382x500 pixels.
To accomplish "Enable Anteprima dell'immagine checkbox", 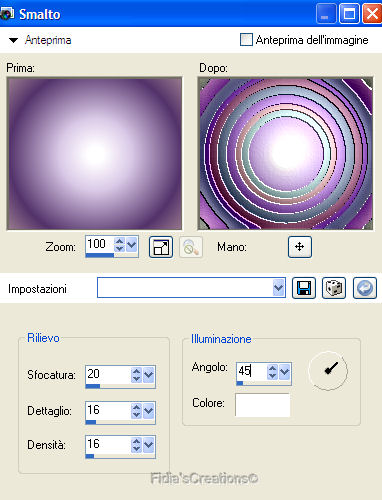I will click(246, 40).
